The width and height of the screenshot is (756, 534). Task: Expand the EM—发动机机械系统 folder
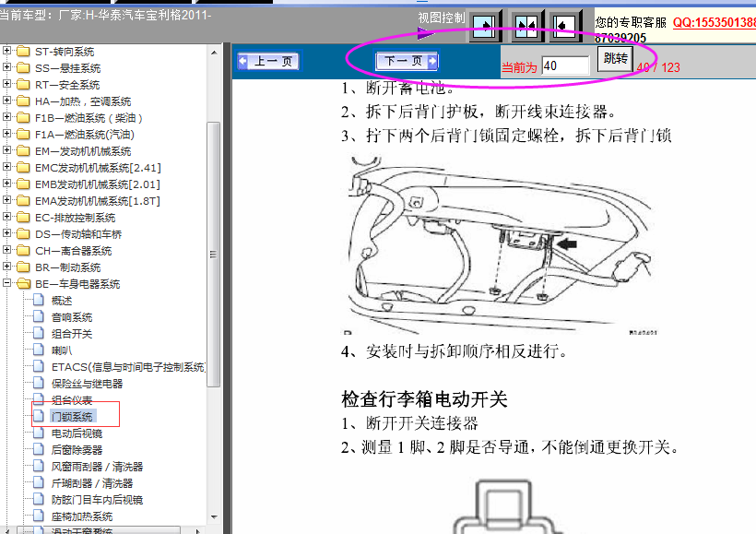pyautogui.click(x=6, y=150)
